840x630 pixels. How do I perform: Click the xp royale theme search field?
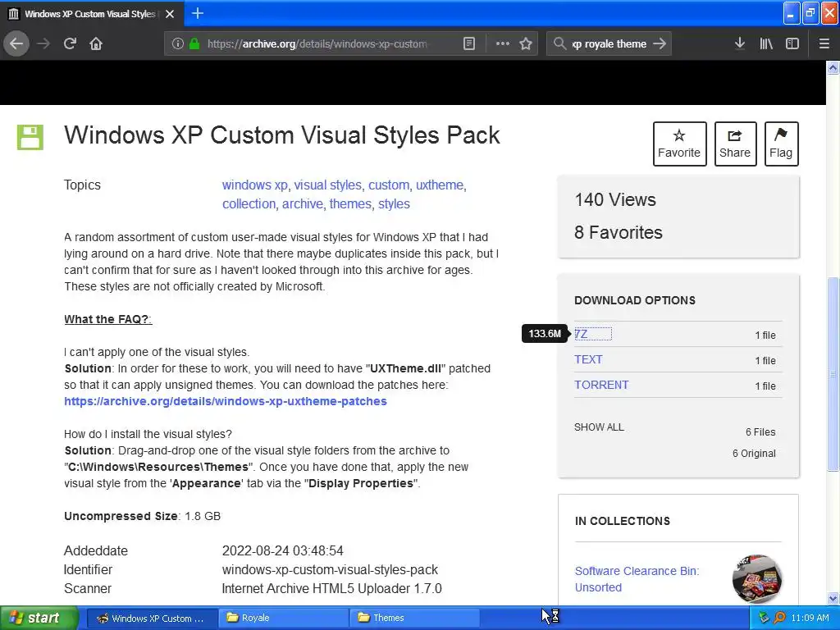[x=611, y=44]
